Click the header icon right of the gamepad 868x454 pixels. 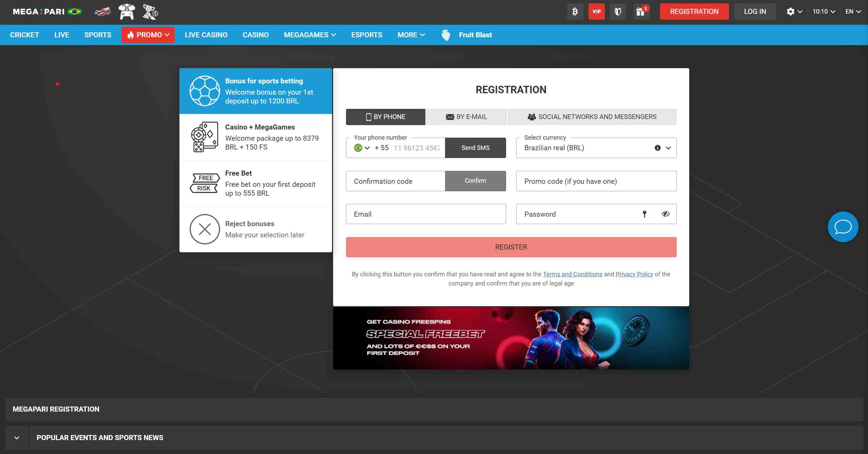click(150, 12)
